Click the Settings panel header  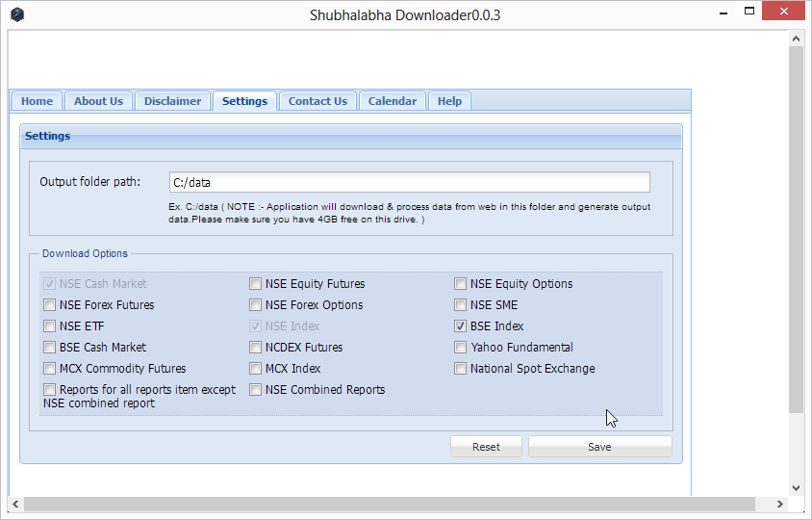tap(351, 137)
